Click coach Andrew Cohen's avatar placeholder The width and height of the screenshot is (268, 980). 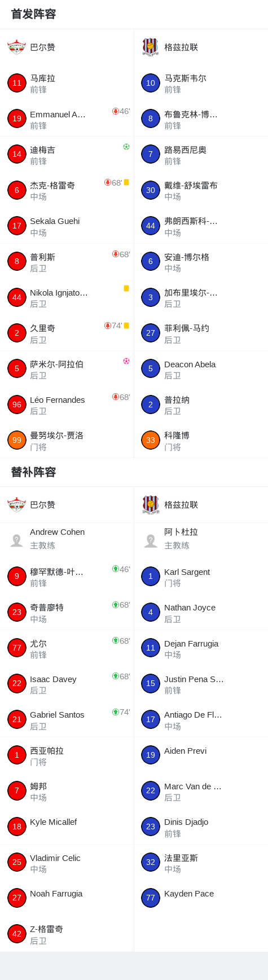tap(16, 540)
